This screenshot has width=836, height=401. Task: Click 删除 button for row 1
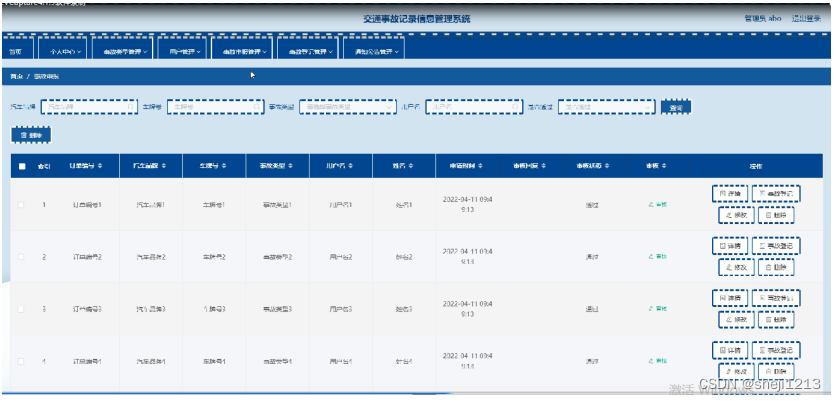tap(776, 215)
